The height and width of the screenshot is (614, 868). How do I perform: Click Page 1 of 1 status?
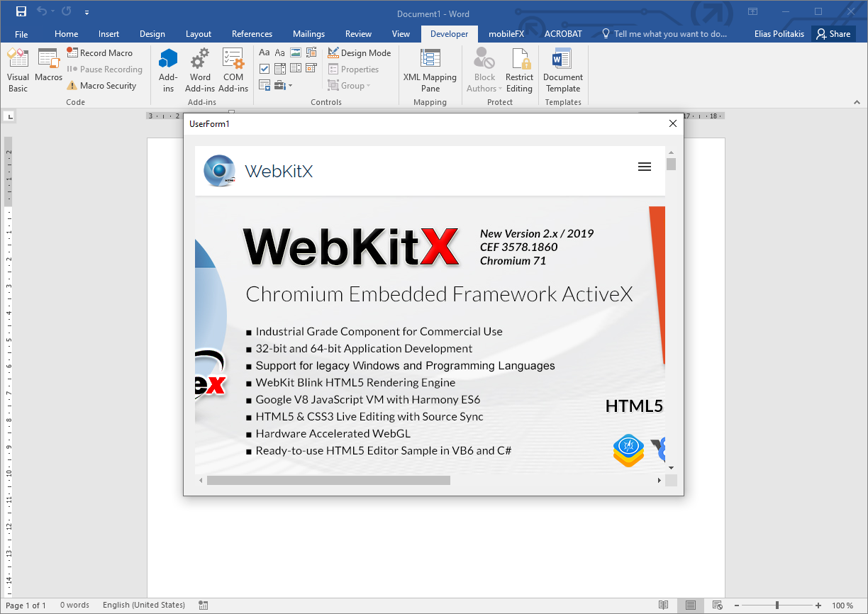[x=26, y=605]
